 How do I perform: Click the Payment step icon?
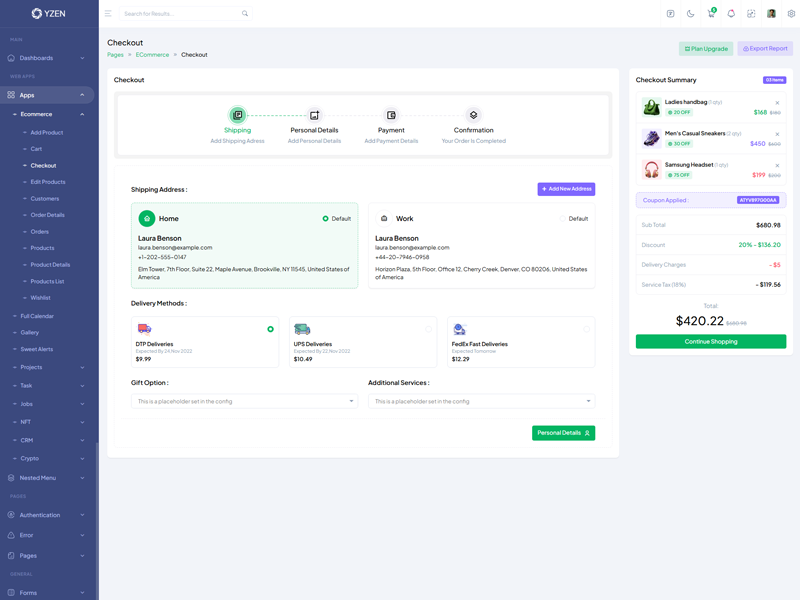(x=391, y=115)
